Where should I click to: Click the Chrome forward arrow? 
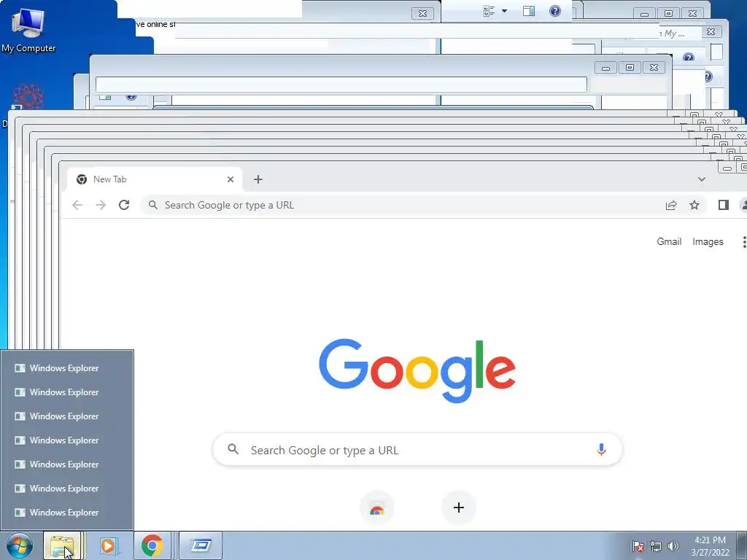tap(101, 205)
